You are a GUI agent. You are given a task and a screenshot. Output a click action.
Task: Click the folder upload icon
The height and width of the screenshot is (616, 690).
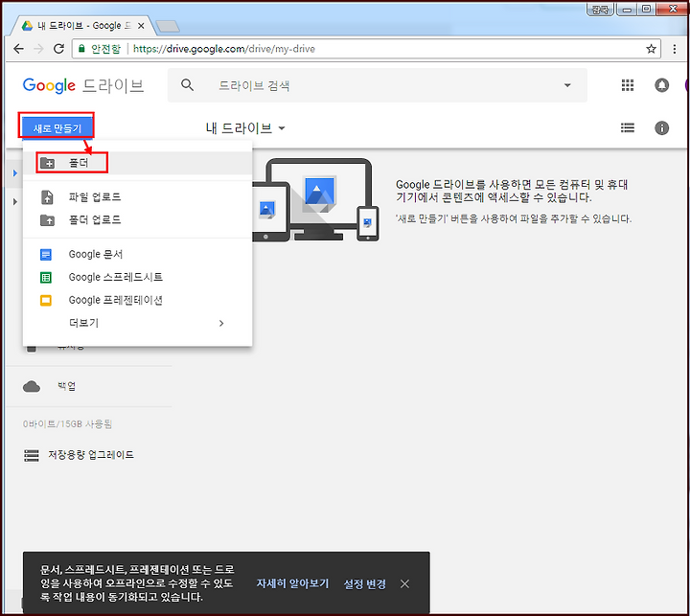click(47, 220)
